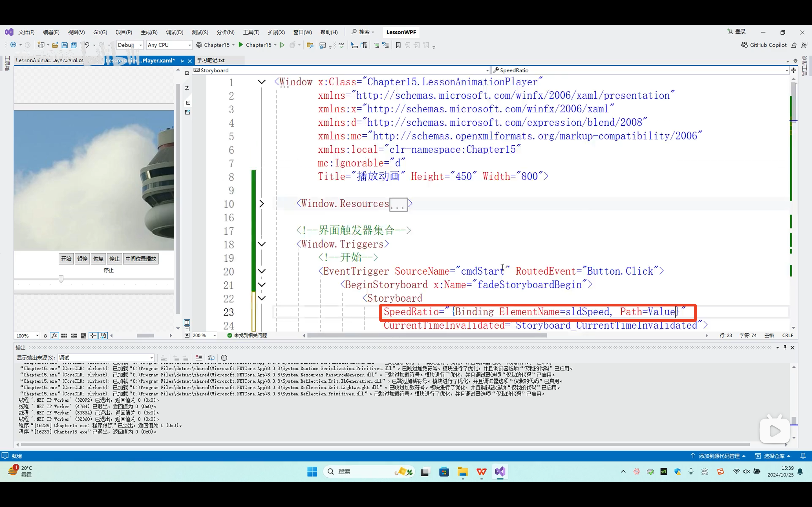Click swap panes icon in designer
Image resolution: width=812 pixels, height=507 pixels.
click(x=187, y=88)
